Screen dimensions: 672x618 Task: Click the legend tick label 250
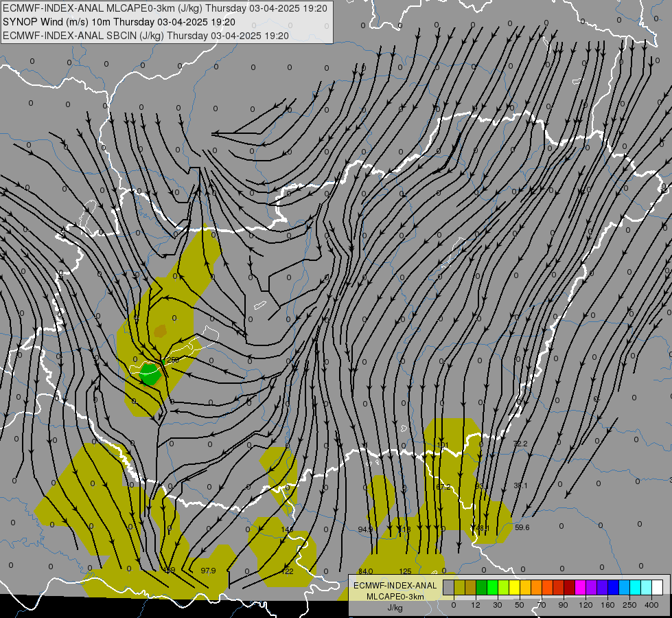(x=629, y=605)
